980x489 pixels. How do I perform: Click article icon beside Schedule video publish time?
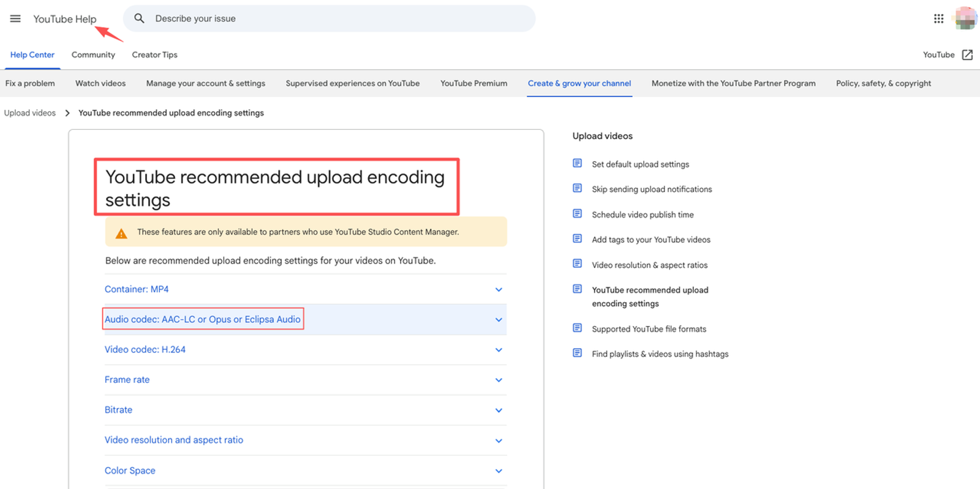click(x=577, y=213)
